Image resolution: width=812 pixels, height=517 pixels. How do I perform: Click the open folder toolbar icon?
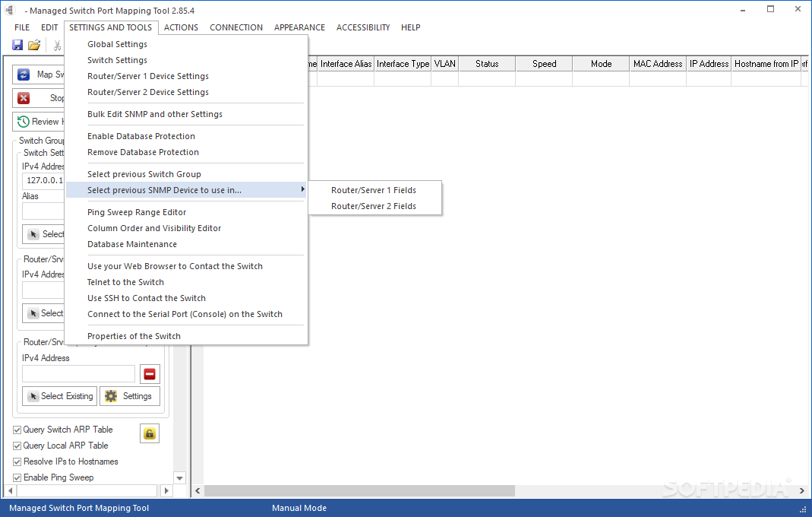(x=34, y=45)
